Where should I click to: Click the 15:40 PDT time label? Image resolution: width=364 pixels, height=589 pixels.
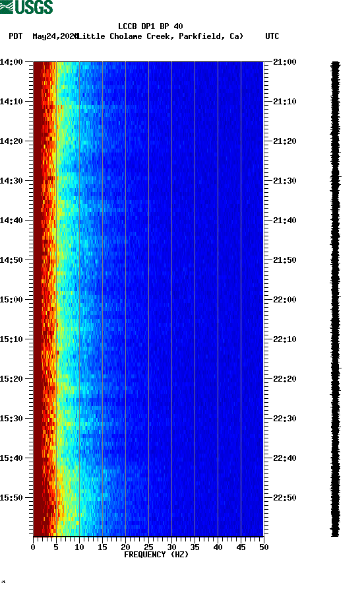12,458
